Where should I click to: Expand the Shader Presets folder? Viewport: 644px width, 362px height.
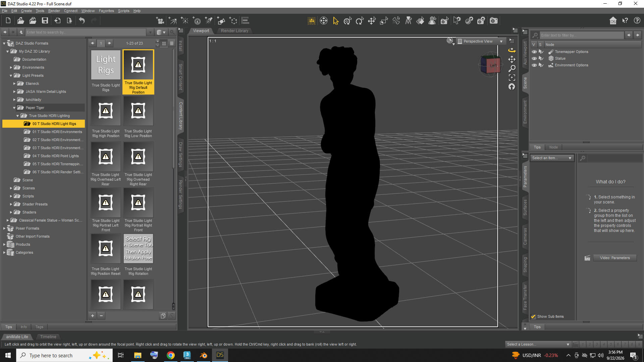11,204
